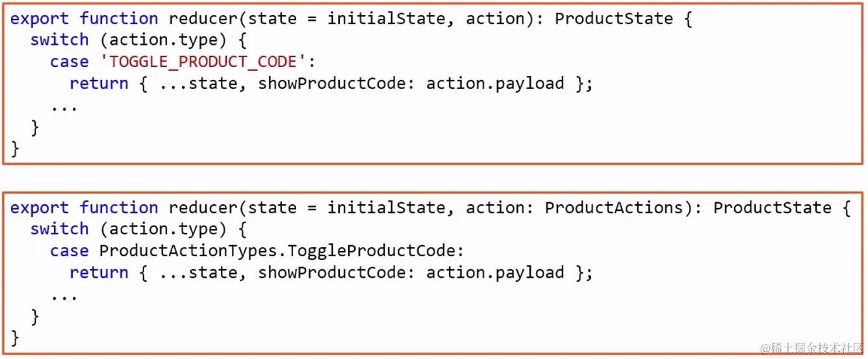Screen dimensions: 868x359
Task: Click the switch keyword in the first code block
Action: pos(59,40)
